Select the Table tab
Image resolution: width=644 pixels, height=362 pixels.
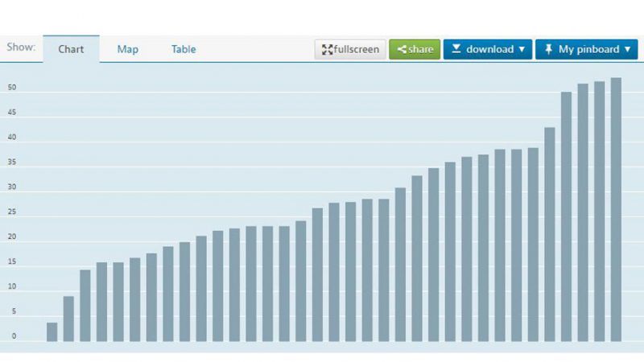click(184, 50)
